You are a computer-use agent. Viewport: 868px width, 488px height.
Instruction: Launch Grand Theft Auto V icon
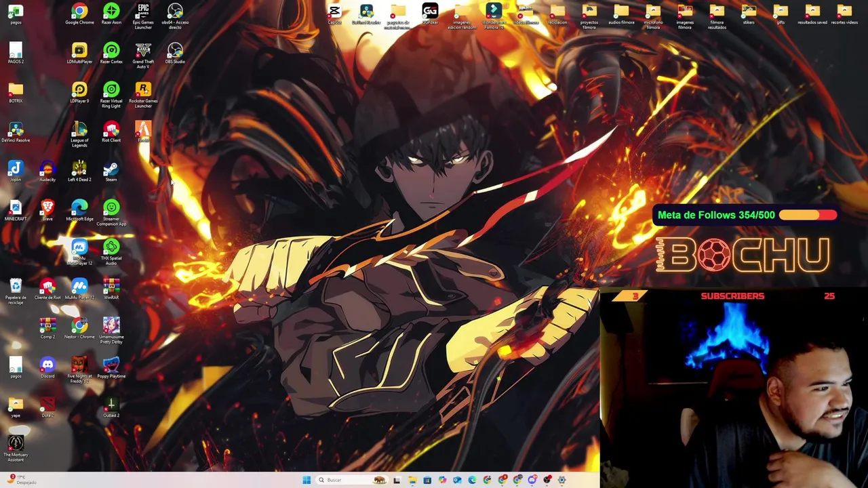(x=143, y=56)
